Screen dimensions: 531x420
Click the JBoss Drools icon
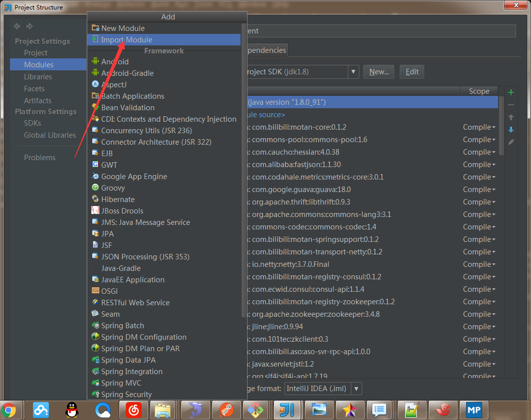[95, 210]
